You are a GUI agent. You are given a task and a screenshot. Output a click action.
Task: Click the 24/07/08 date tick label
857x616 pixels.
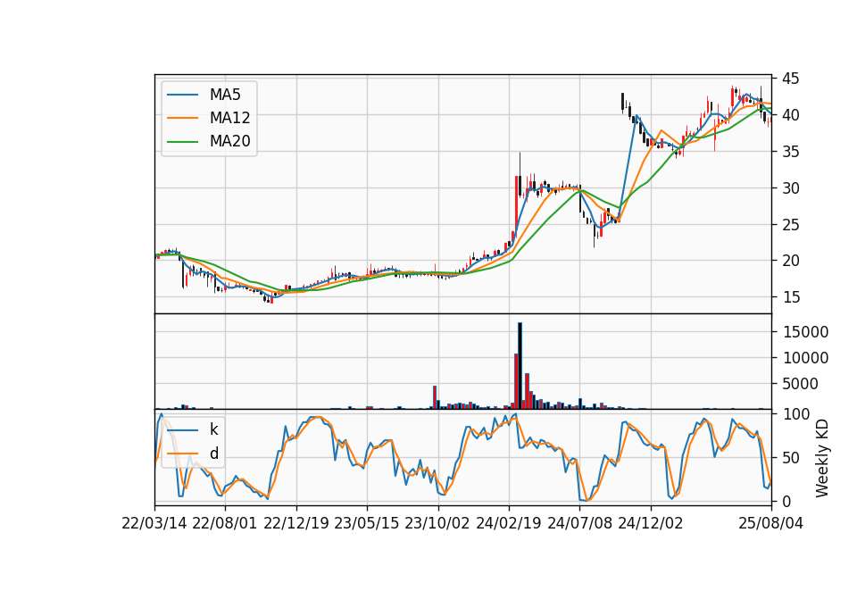tap(579, 523)
